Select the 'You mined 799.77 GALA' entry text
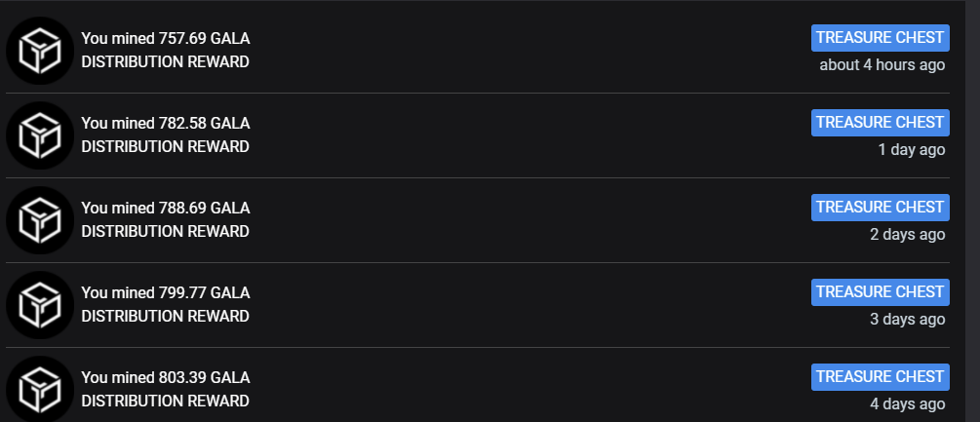Viewport: 980px width, 422px height. tap(166, 293)
